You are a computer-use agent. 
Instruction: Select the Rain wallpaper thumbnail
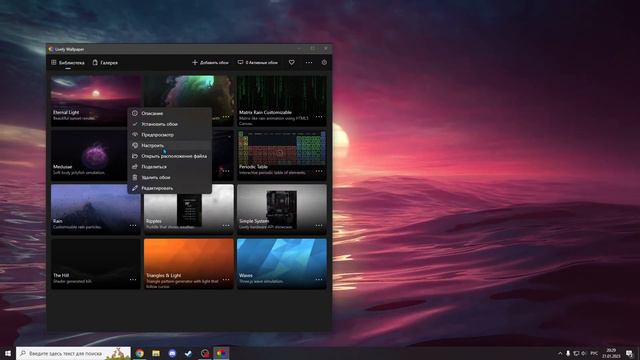point(96,209)
